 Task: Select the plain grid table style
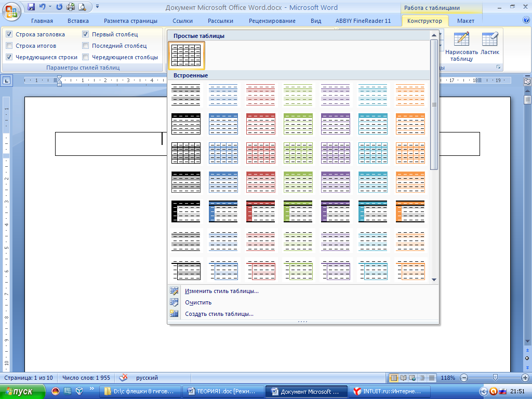186,55
